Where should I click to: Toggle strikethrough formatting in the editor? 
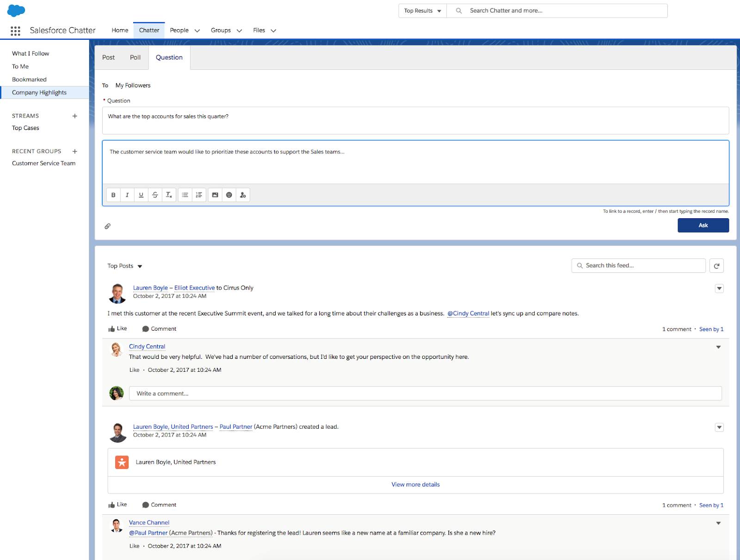click(155, 195)
